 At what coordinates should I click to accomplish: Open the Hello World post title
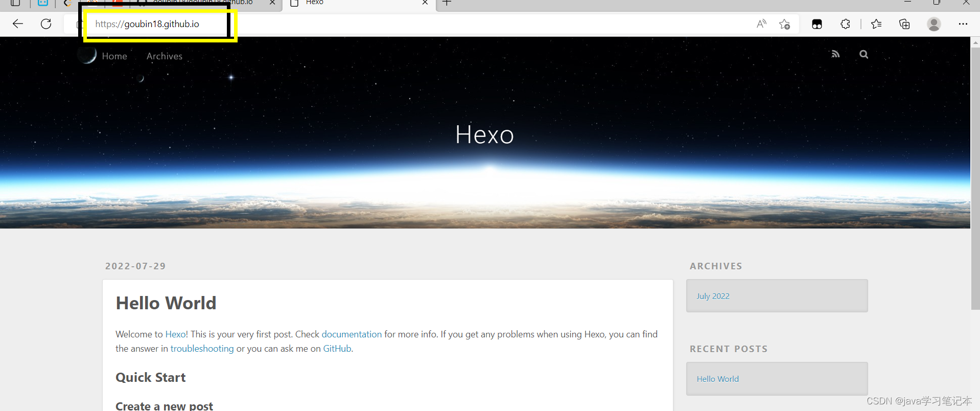pyautogui.click(x=166, y=303)
